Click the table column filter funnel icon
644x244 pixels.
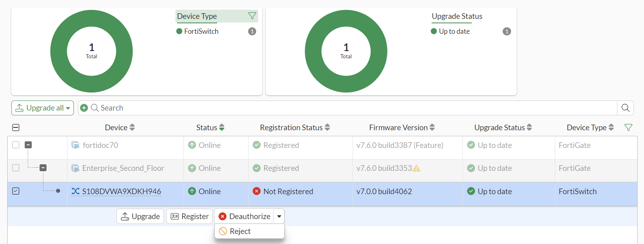click(628, 127)
